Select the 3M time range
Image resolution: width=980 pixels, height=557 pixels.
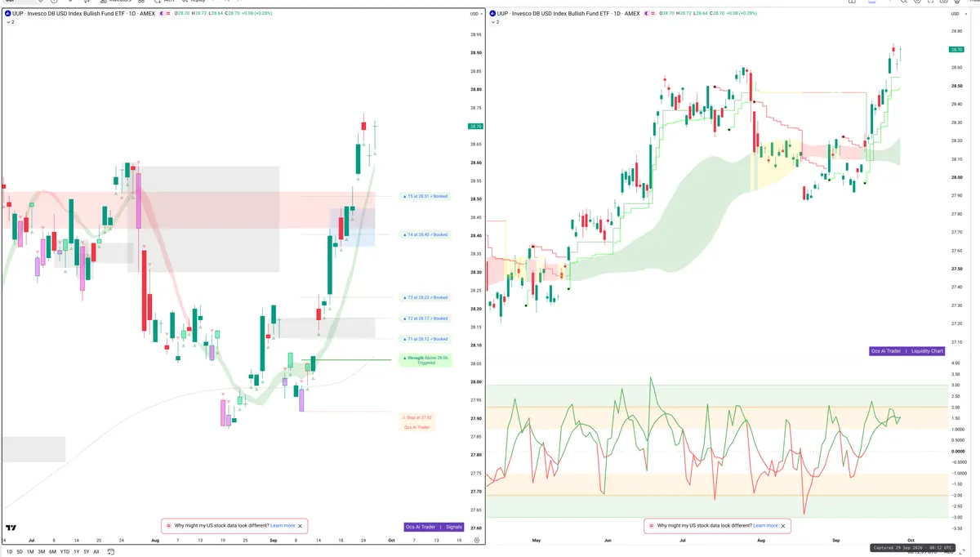pyautogui.click(x=42, y=551)
